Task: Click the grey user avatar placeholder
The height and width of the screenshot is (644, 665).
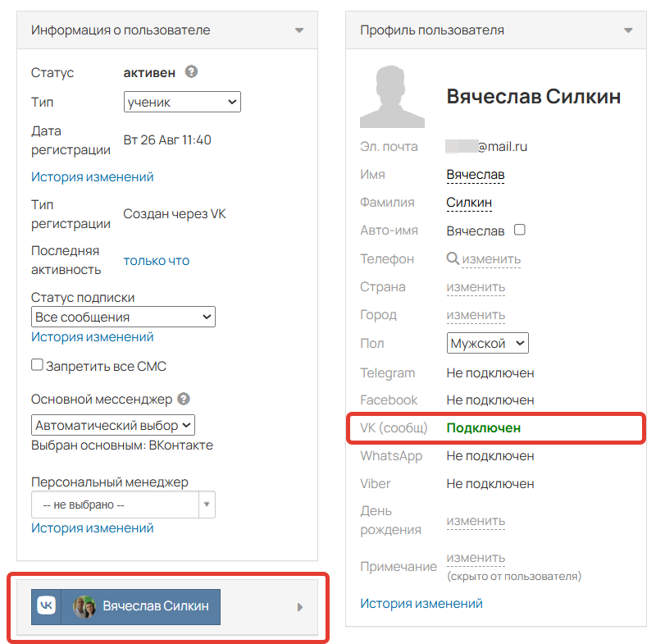Action: [x=392, y=97]
